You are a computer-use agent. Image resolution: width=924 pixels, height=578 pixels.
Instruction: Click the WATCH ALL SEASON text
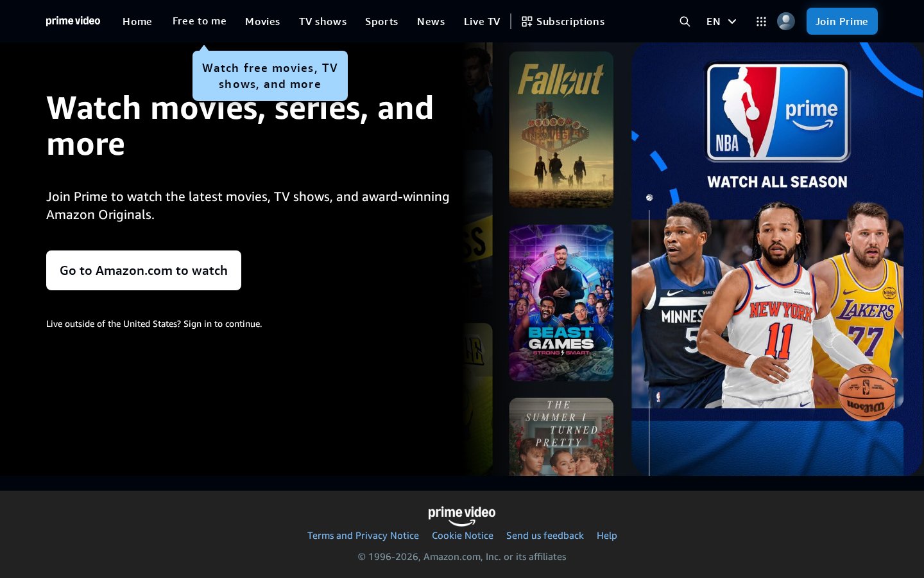coord(777,182)
